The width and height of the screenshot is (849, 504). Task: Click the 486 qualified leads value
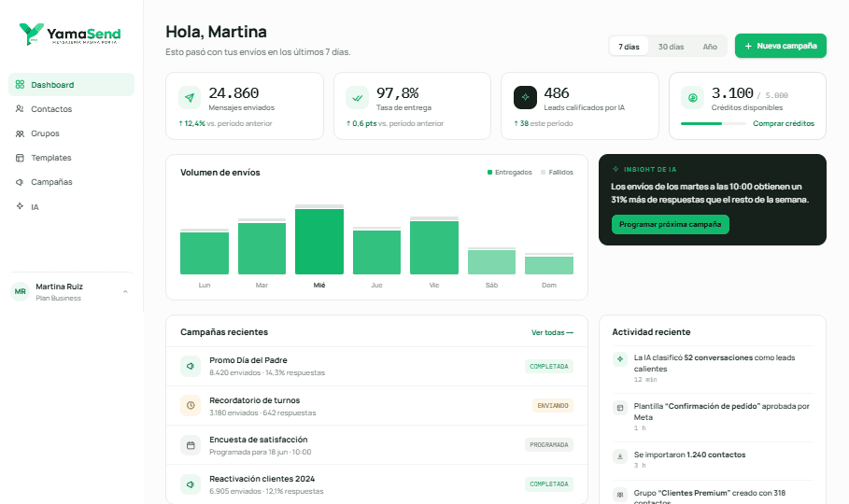[557, 93]
